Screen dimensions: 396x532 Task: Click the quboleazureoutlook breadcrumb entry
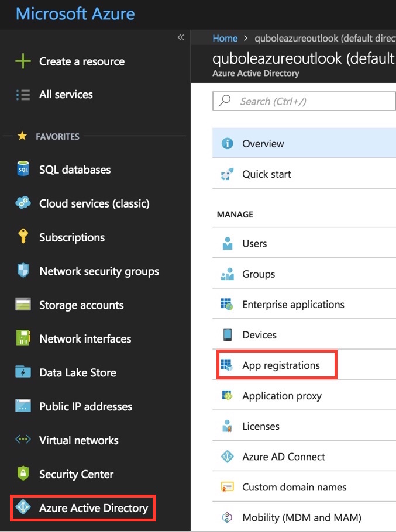point(325,39)
